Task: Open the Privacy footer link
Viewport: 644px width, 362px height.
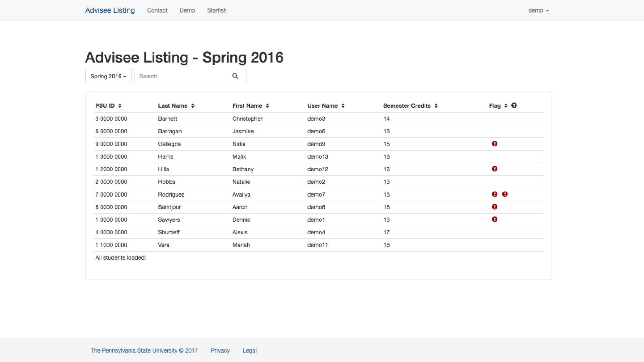Action: 220,350
